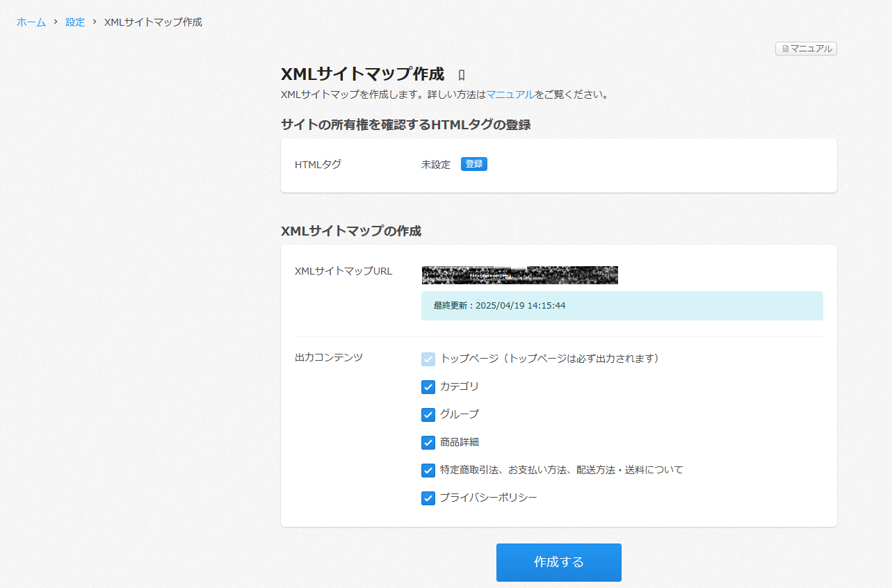Toggle the トップページ checkbox
Screen dimensions: 892x588
click(428, 359)
